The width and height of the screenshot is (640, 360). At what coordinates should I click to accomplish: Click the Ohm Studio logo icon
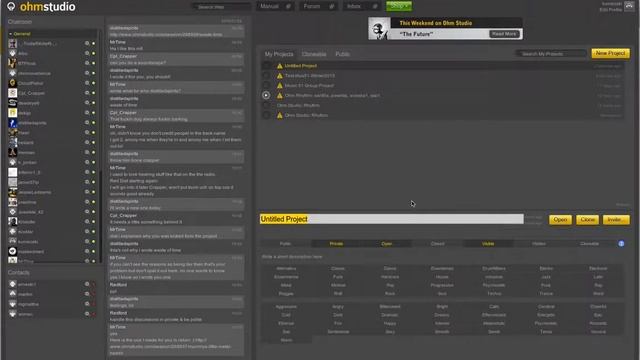[11, 6]
